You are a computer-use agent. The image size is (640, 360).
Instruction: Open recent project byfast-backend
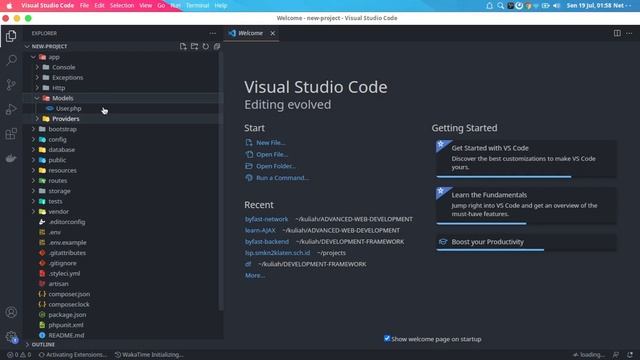tap(267, 242)
